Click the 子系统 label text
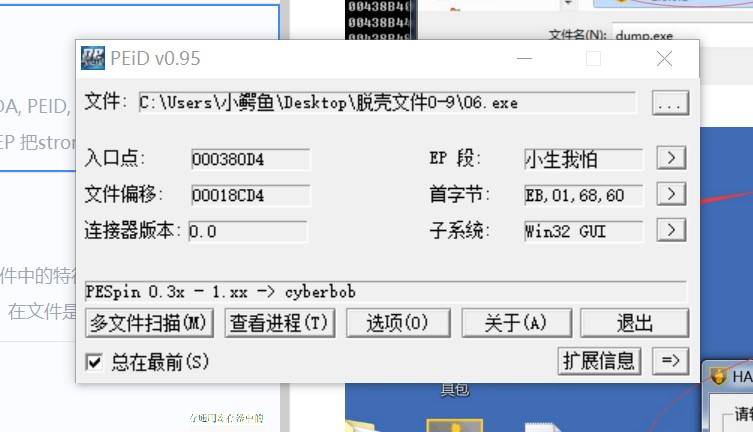753x432 pixels. (x=459, y=230)
